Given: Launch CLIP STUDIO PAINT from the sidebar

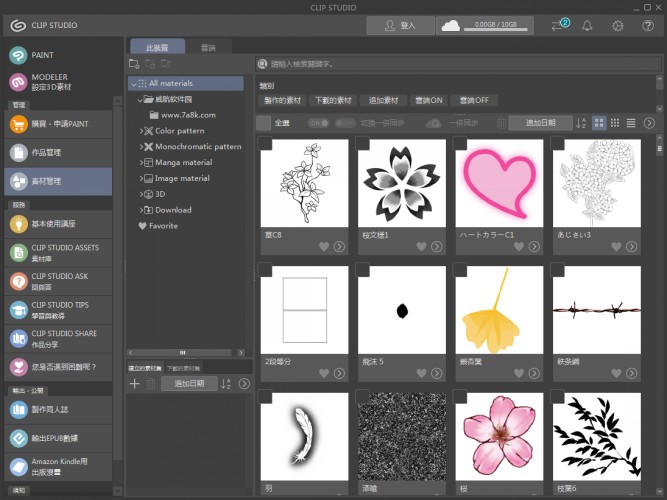Looking at the screenshot, I should [x=32, y=55].
